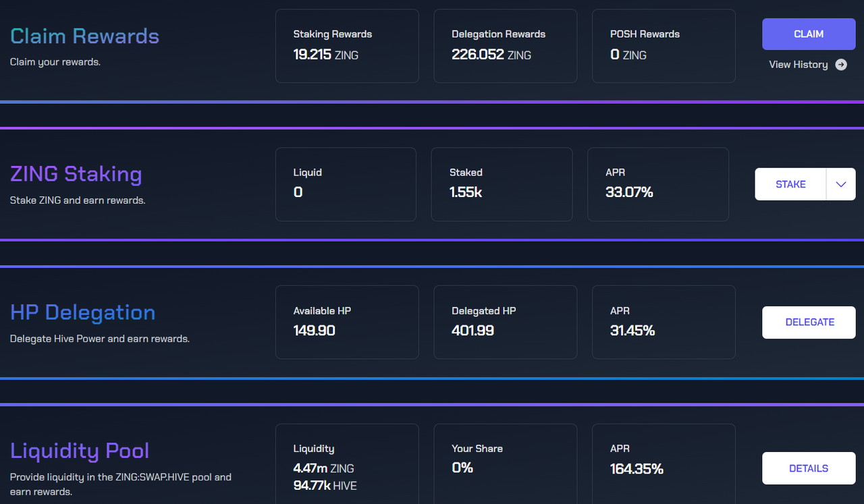Click the HP Delegation heading
Viewport: 864px width, 504px height.
[82, 312]
